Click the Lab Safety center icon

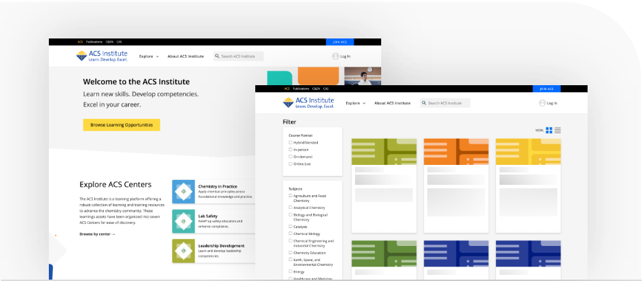coord(183,221)
